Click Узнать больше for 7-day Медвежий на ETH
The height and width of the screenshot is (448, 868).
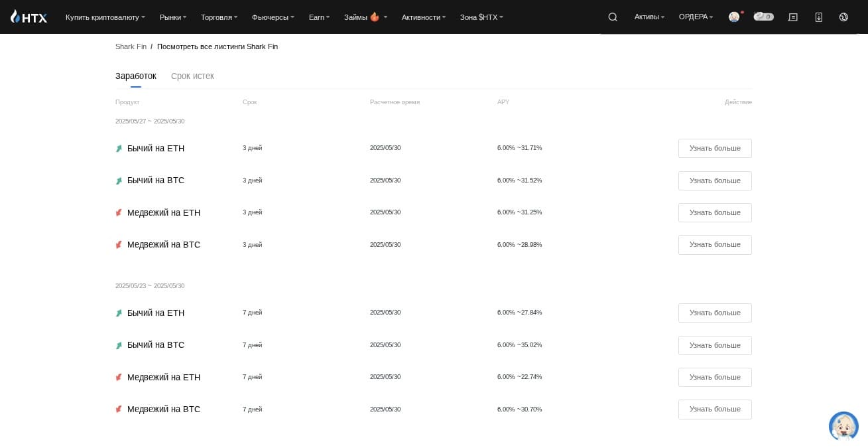pyautogui.click(x=715, y=377)
